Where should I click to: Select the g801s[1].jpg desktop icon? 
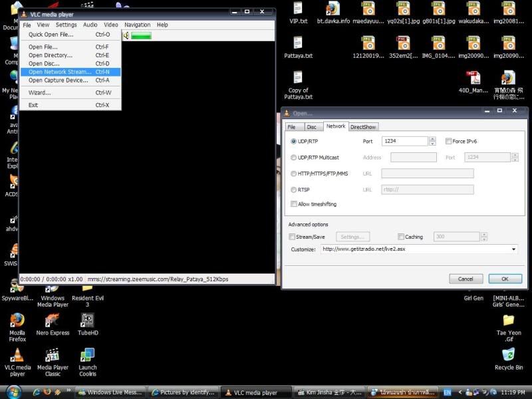[x=439, y=13]
